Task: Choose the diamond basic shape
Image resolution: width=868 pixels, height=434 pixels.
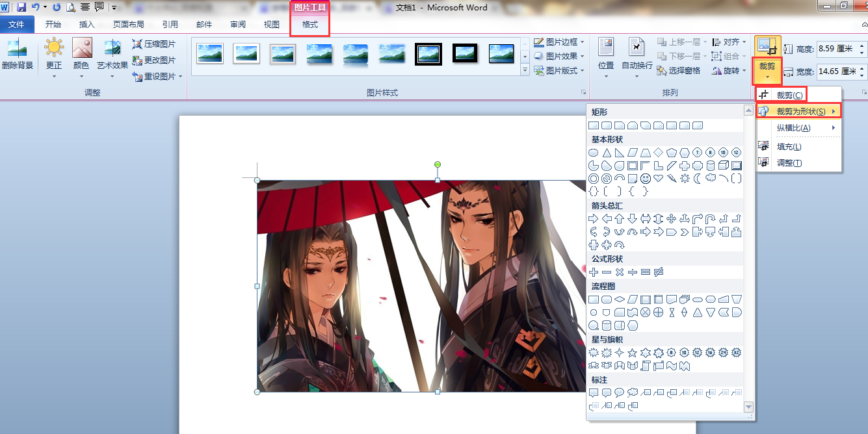Action: [x=658, y=153]
